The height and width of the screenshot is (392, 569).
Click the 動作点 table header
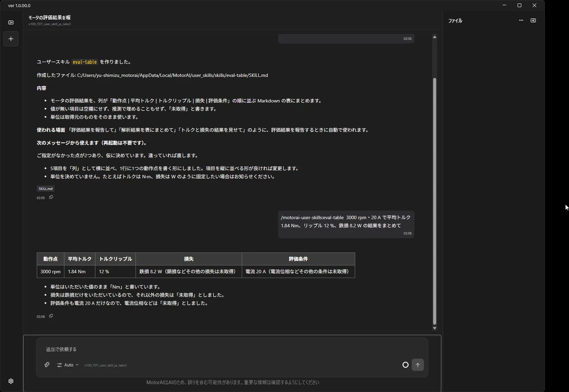(51, 259)
